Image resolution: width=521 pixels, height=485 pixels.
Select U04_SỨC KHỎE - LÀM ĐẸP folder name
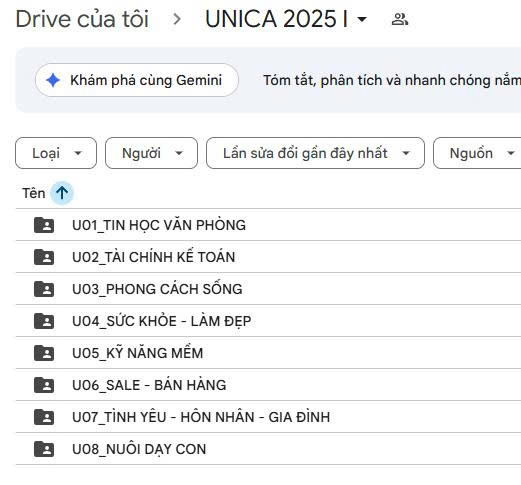pyautogui.click(x=162, y=321)
